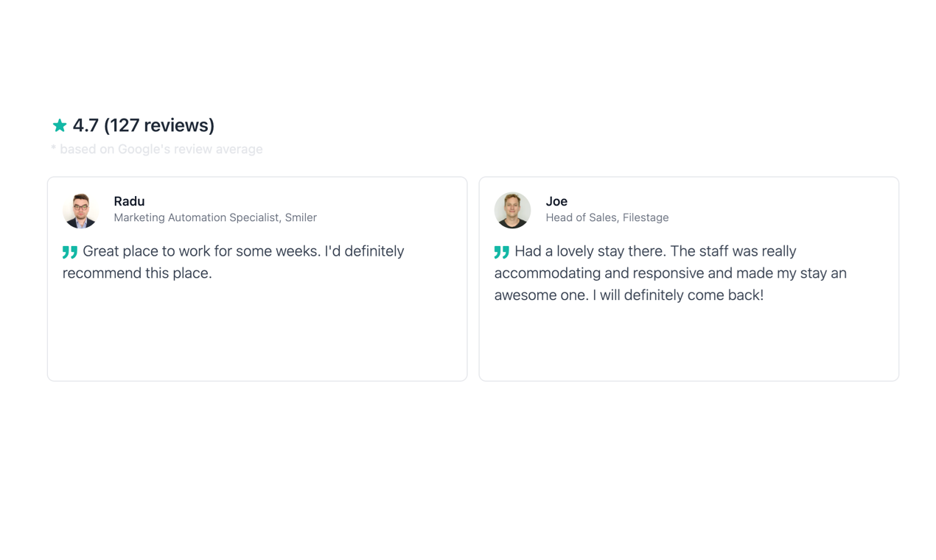
Task: Click the teal quote mark in Radu's review
Action: [70, 253]
